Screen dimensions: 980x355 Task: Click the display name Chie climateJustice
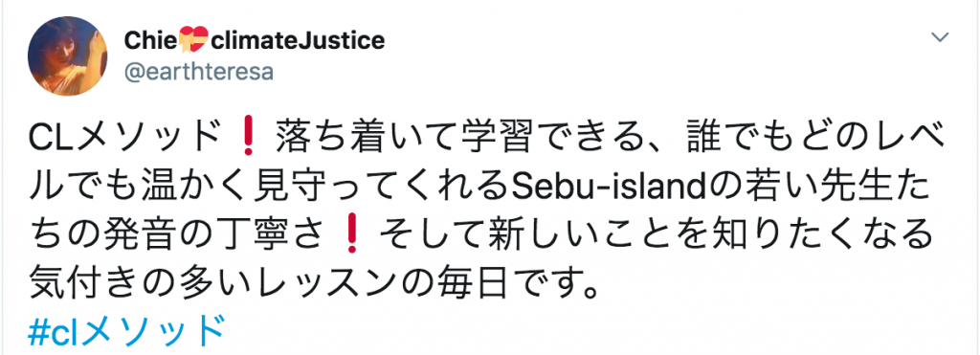pos(255,41)
